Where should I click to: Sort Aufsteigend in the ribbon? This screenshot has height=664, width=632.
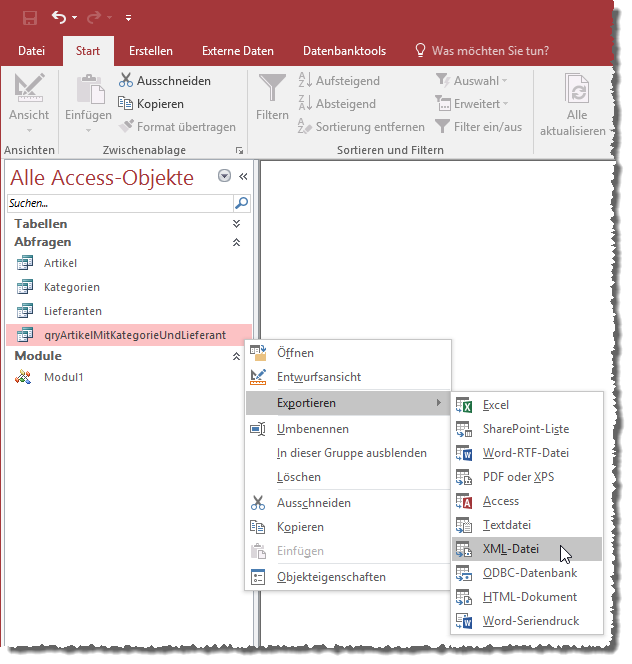pyautogui.click(x=339, y=80)
